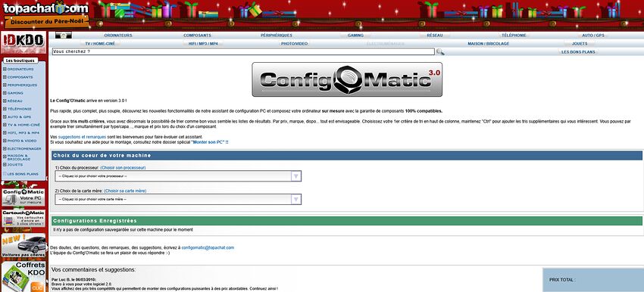Screen dimensions: 644x292
Task: Click '(Choisir sa carte mère)' link
Action: 125,191
